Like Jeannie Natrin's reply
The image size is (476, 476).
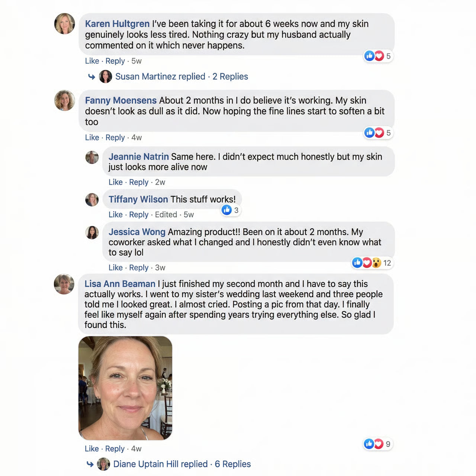pos(115,182)
